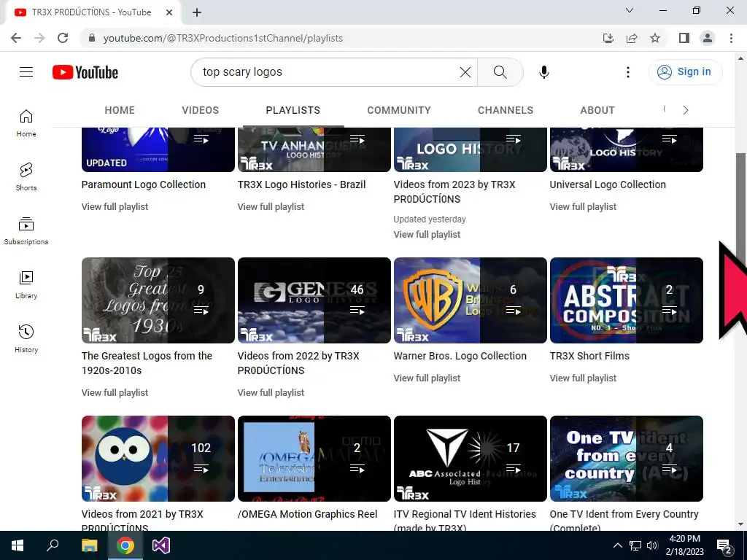View full playlist for Greatest Logos from 1920s-2010s
This screenshot has height=560, width=747.
click(115, 392)
